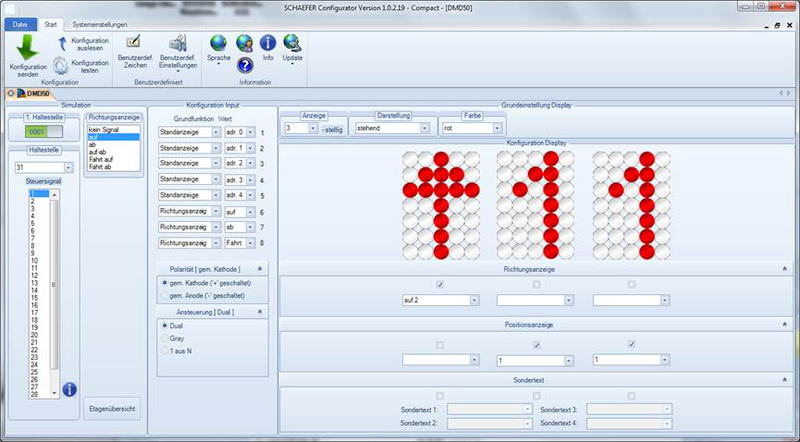
Task: Click the second digit LED matrix display
Action: point(535,205)
